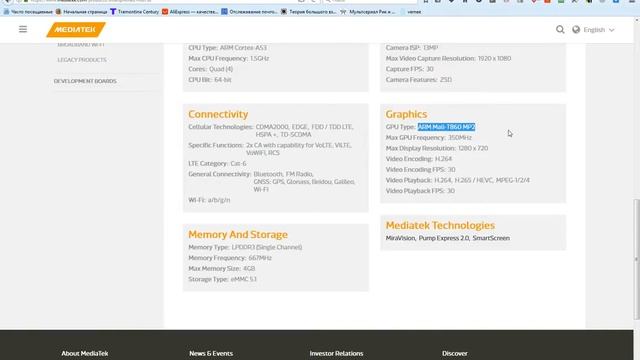Click the CPU Type ARM Cortex-A53 line
Screen dimensions: 640x360
pyautogui.click(x=227, y=48)
